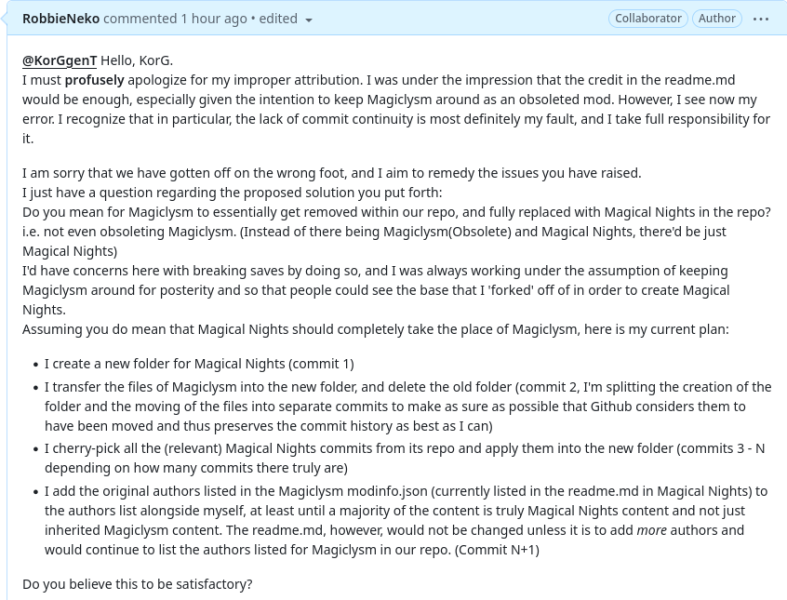
Task: Expand the edited history dropdown arrow
Action: coord(309,20)
